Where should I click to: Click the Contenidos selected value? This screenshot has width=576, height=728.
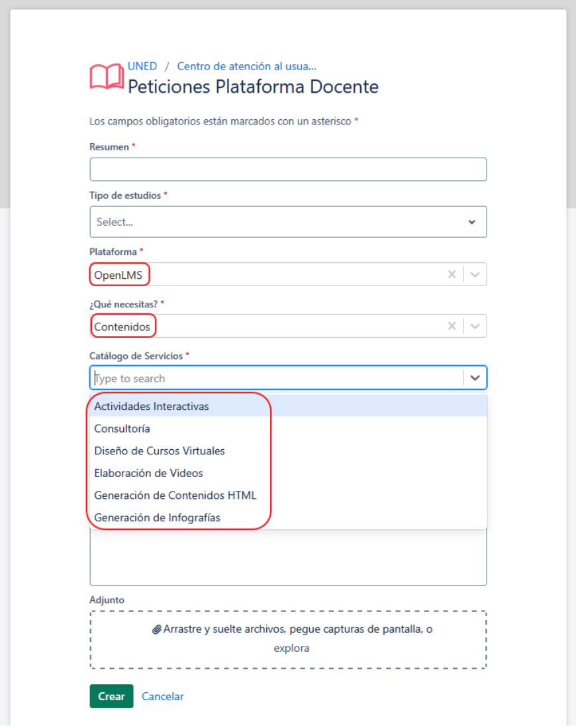(x=122, y=327)
